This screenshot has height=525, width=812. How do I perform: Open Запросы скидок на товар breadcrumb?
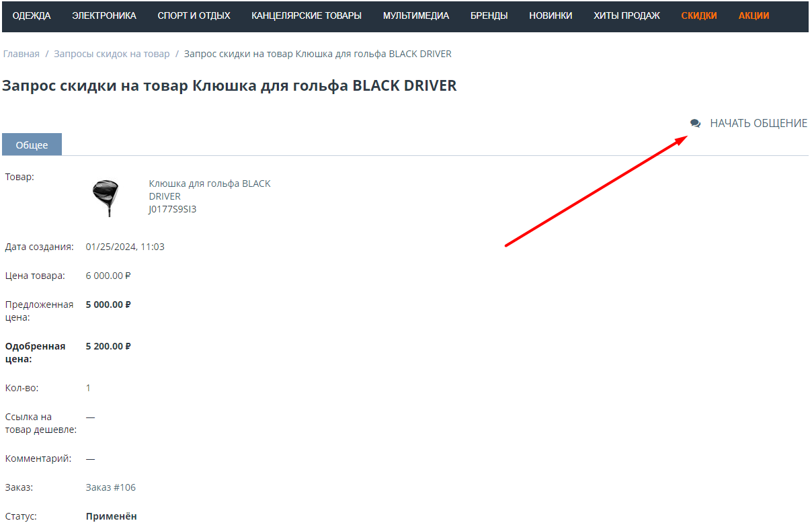[x=112, y=54]
